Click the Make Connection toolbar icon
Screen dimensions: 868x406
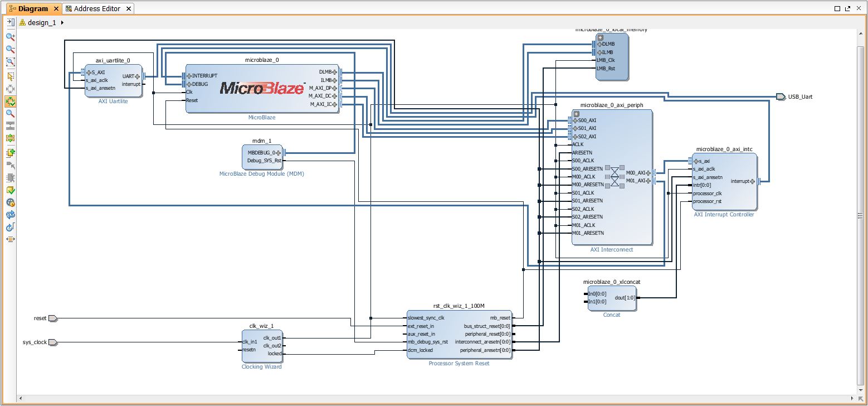(10, 166)
